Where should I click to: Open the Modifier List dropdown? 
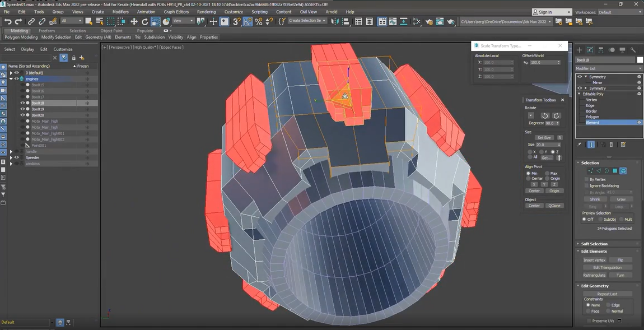[x=609, y=68]
